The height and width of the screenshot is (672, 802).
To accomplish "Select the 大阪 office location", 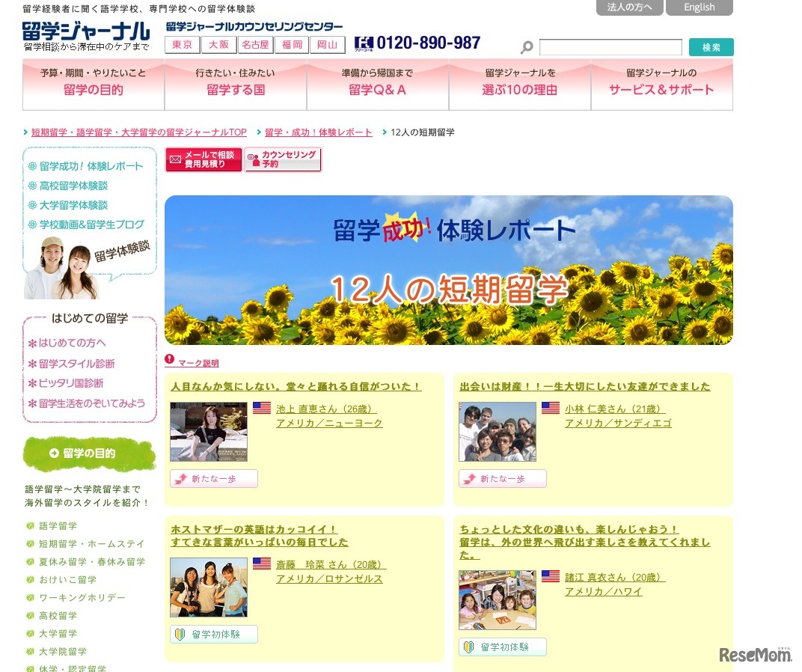I will [218, 44].
